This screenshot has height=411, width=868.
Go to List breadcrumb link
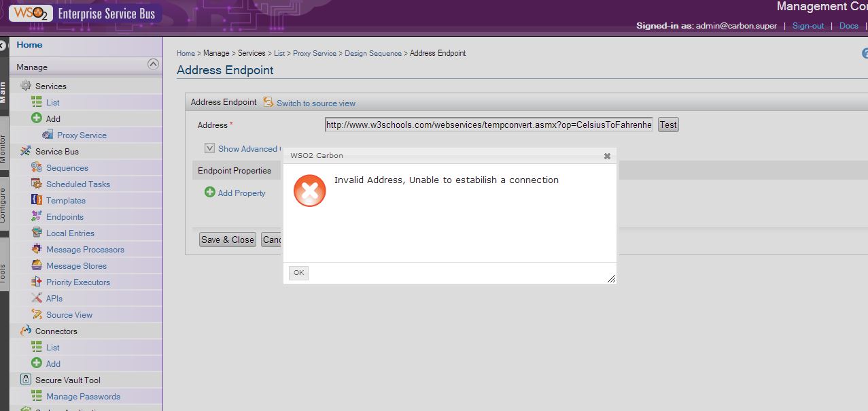(x=279, y=53)
